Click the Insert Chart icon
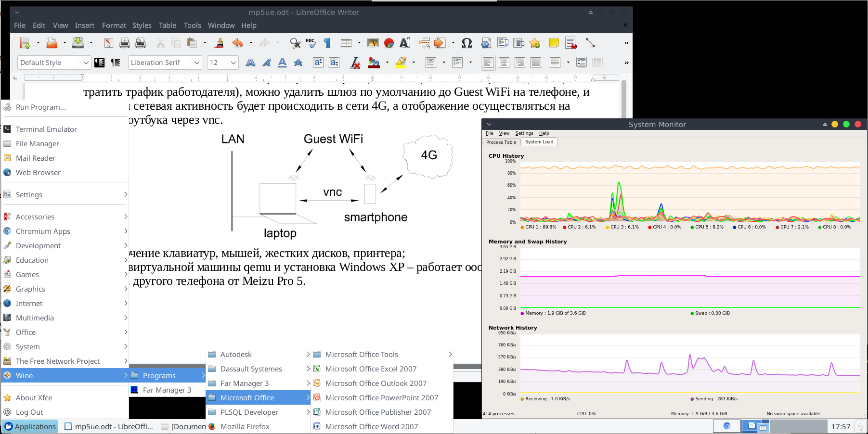The width and height of the screenshot is (868, 434). (x=389, y=43)
